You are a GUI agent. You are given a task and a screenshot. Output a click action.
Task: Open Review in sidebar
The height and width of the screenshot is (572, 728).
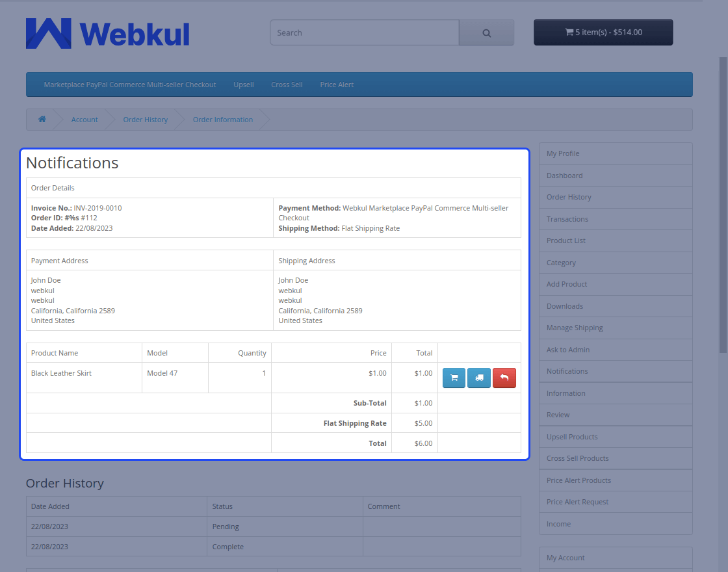616,415
